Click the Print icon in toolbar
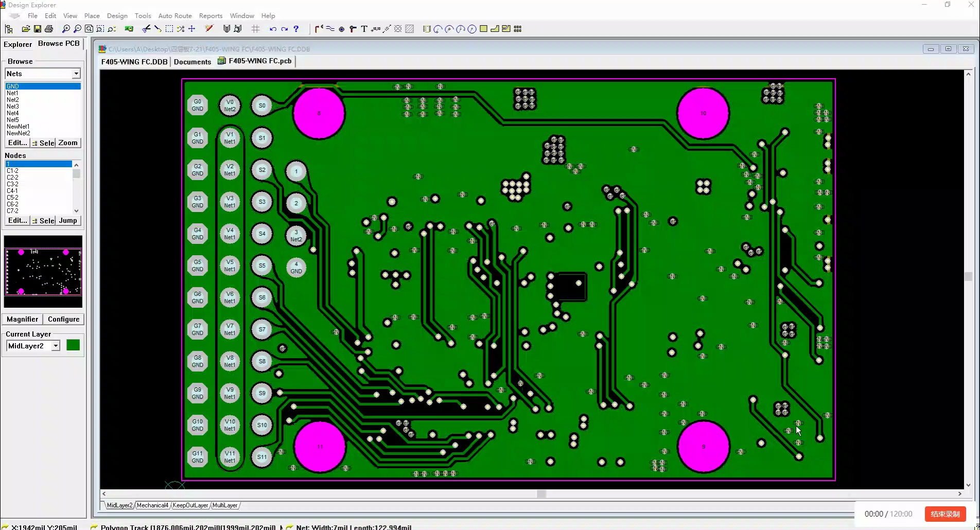This screenshot has width=980, height=530. point(49,29)
